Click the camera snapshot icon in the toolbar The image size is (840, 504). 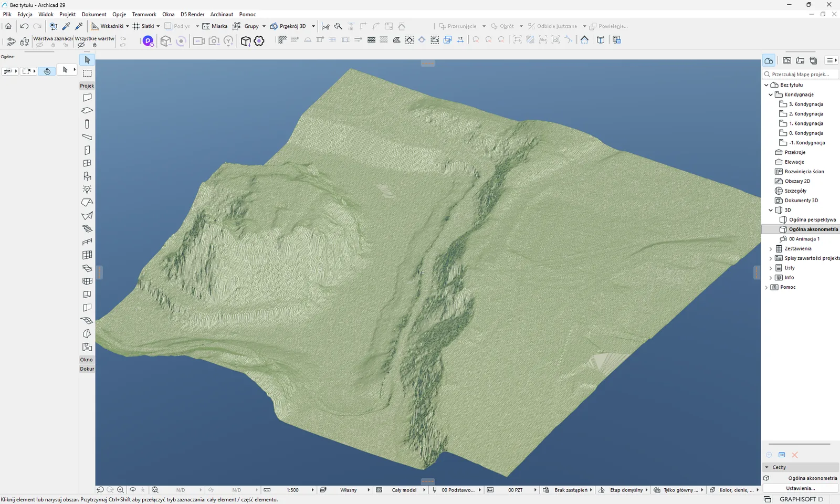coord(214,40)
